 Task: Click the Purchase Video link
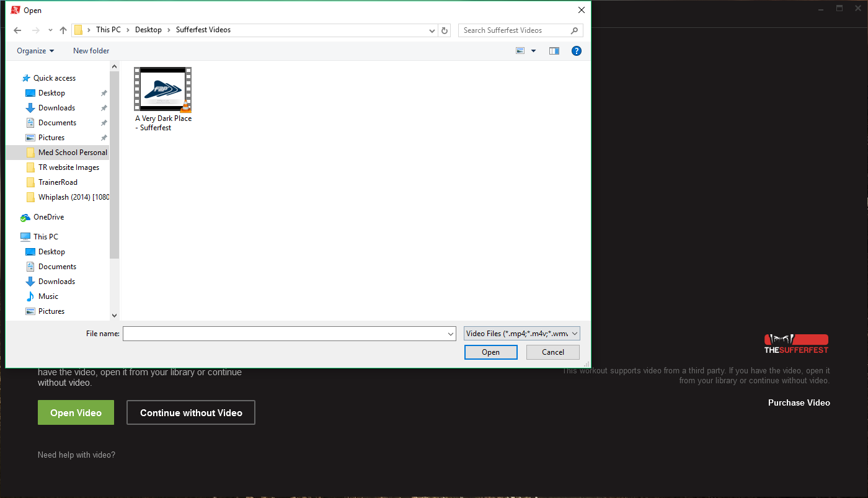pos(799,402)
